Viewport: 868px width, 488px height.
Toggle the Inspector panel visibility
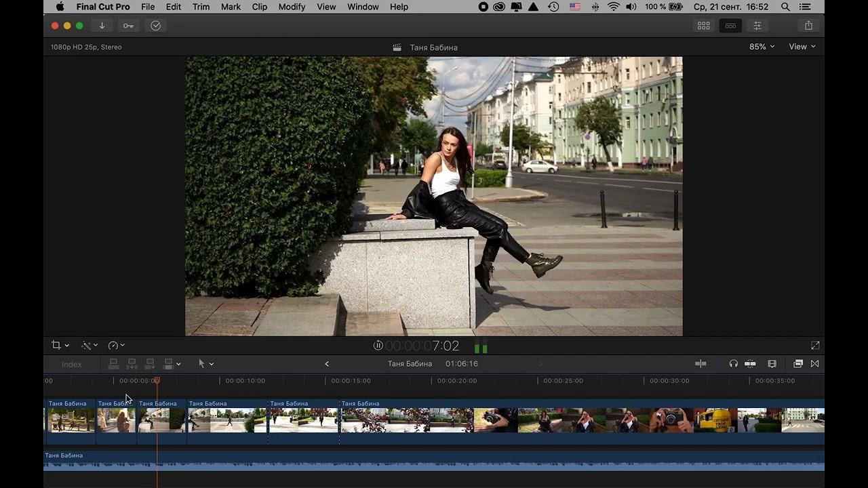click(x=757, y=26)
